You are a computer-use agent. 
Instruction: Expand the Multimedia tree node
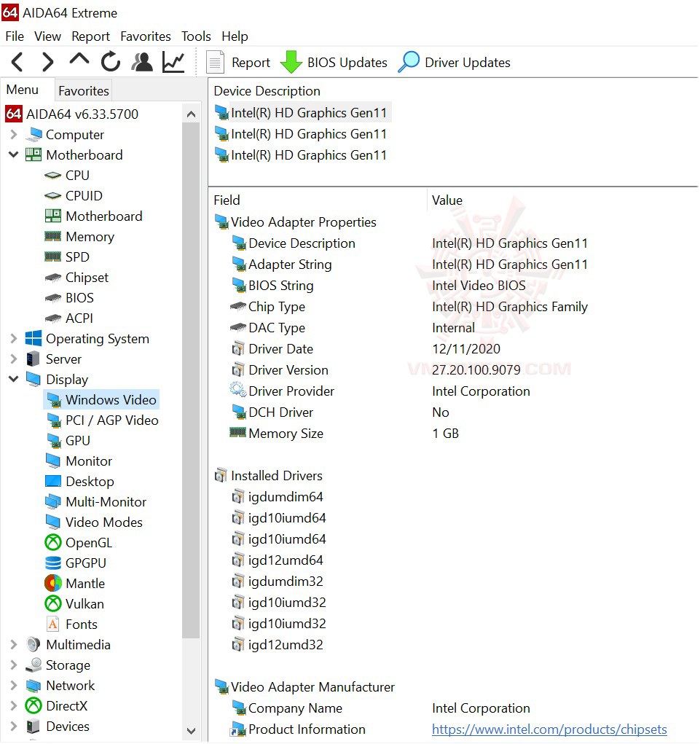(x=13, y=645)
